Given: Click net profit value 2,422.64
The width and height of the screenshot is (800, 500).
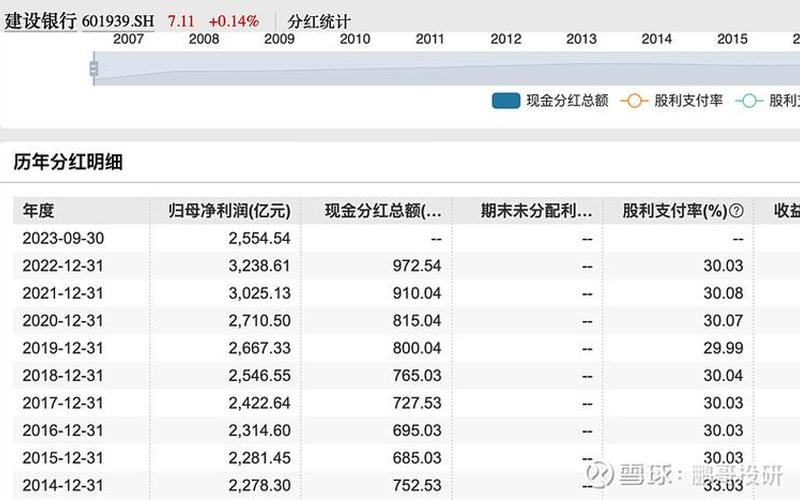Looking at the screenshot, I should 260,404.
